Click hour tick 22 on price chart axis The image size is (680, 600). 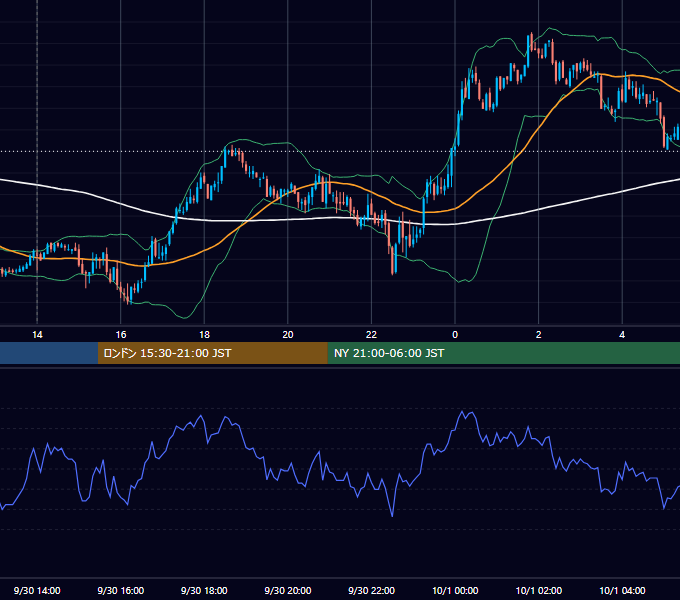pos(371,335)
